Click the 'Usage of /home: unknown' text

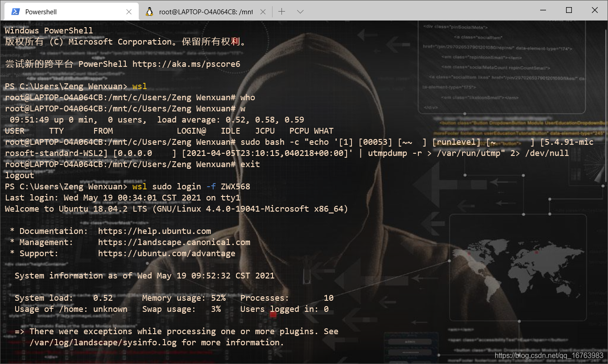pyautogui.click(x=71, y=309)
